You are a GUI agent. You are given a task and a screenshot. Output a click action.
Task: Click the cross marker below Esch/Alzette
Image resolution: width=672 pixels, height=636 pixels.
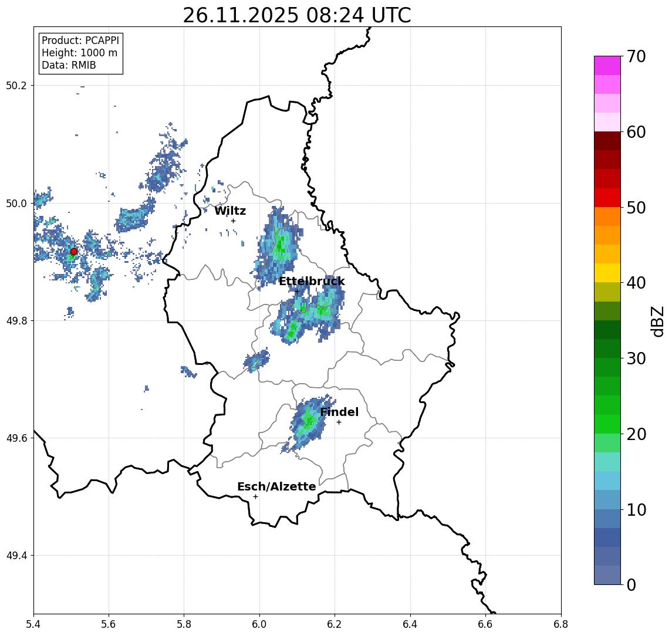(255, 497)
